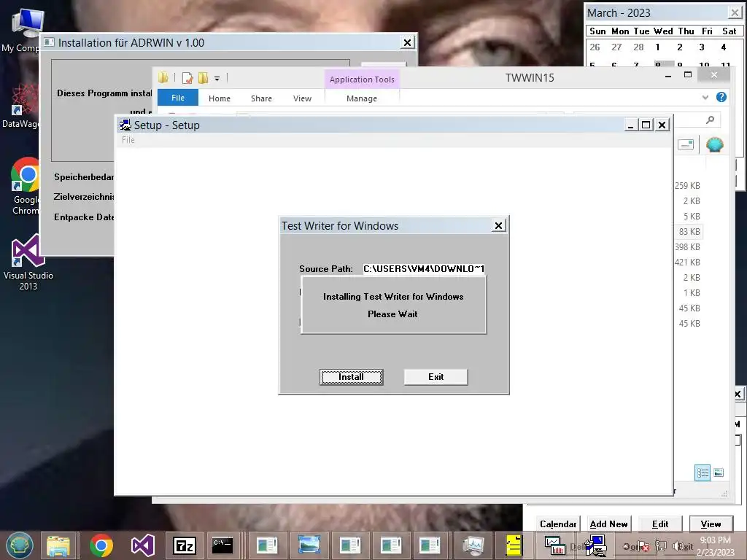This screenshot has width=747, height=560.
Task: Select February 27 in the calendar
Action: tap(616, 47)
